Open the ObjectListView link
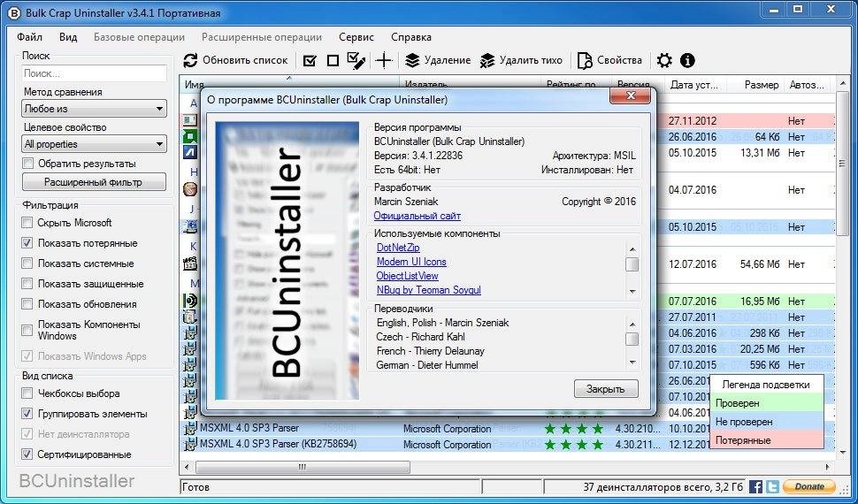 point(407,276)
